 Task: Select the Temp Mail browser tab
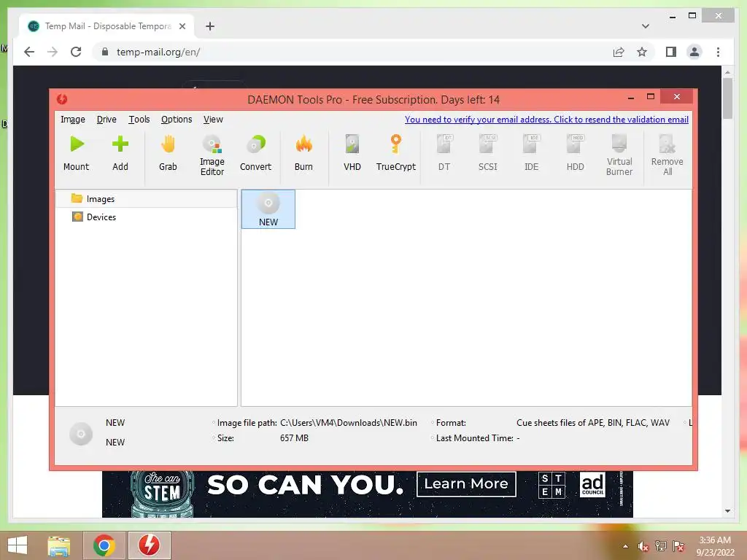click(107, 26)
